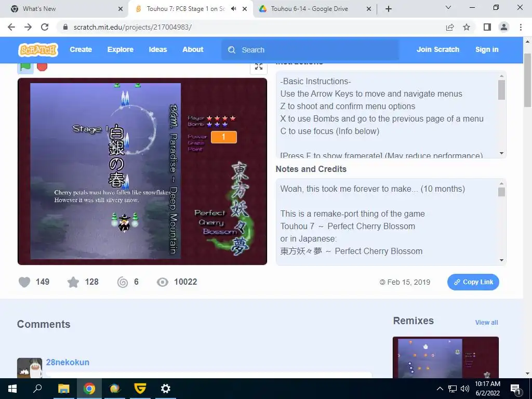Open the Create menu item
The image size is (532, 399).
click(81, 49)
